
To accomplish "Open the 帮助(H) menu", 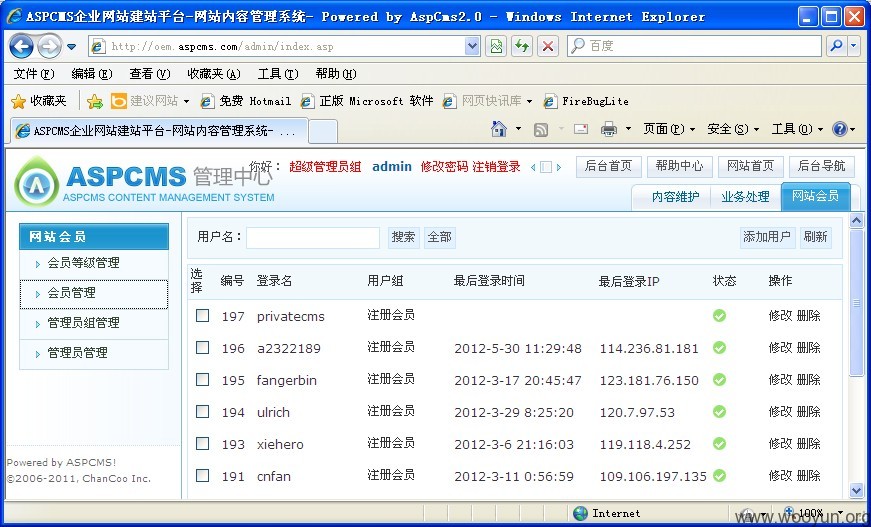I will [336, 74].
